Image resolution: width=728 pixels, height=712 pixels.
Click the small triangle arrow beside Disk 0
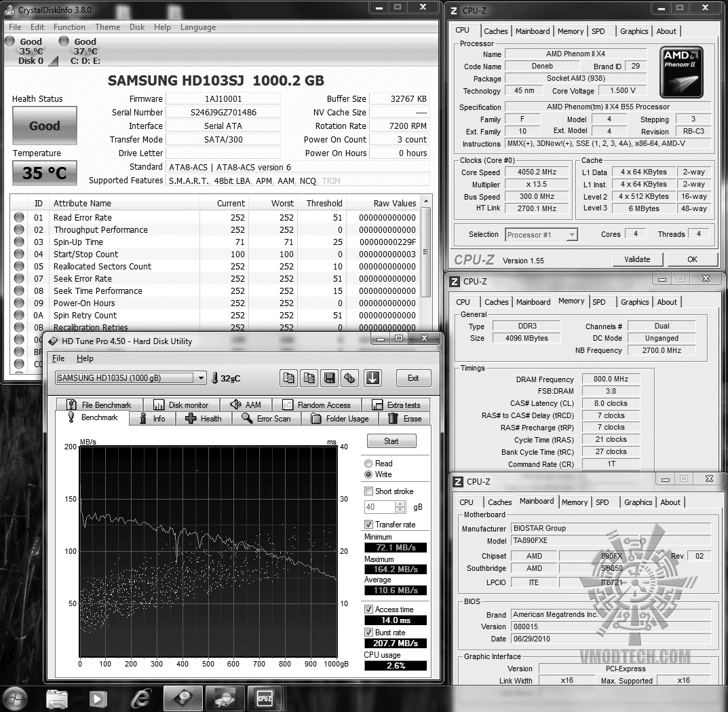pyautogui.click(x=54, y=61)
